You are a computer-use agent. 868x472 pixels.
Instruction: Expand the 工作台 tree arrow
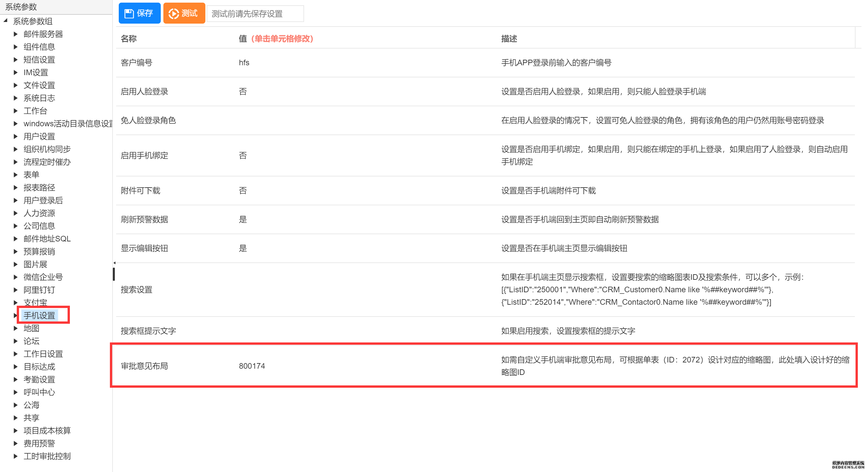[15, 111]
